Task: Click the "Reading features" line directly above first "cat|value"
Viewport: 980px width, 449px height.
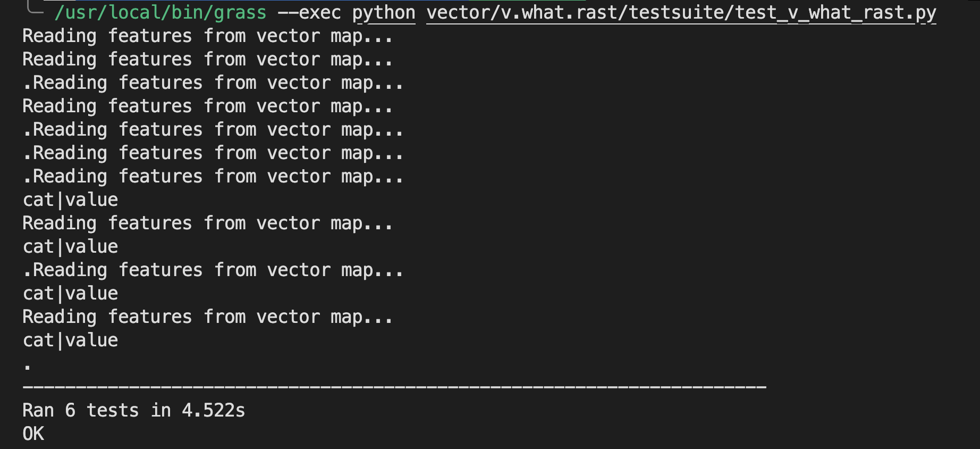Action: pyautogui.click(x=213, y=177)
